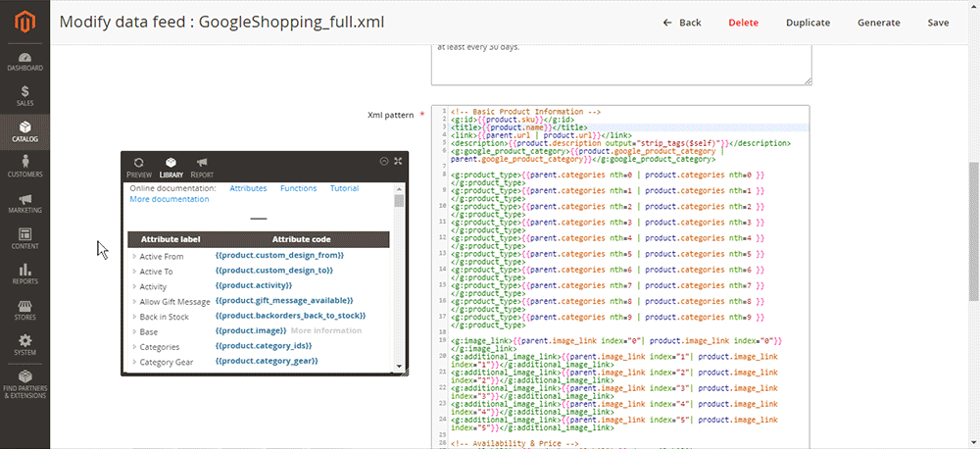
Task: Open the Magento logo home
Action: tap(24, 24)
